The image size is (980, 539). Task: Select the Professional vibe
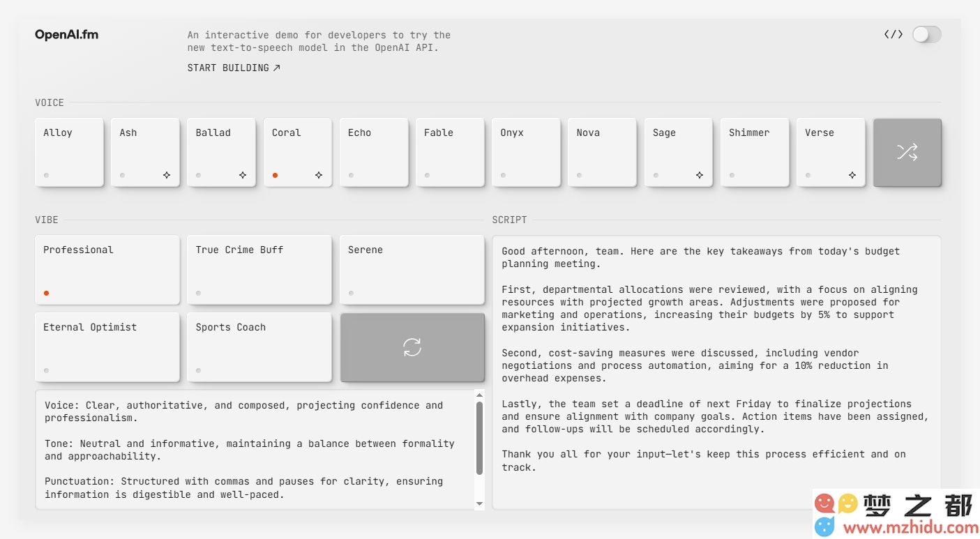(x=107, y=270)
